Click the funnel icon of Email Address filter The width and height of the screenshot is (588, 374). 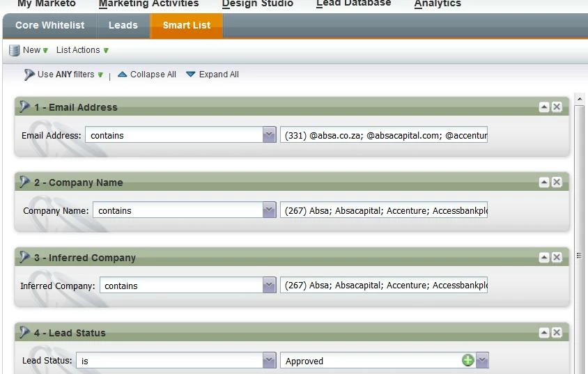pyautogui.click(x=24, y=107)
